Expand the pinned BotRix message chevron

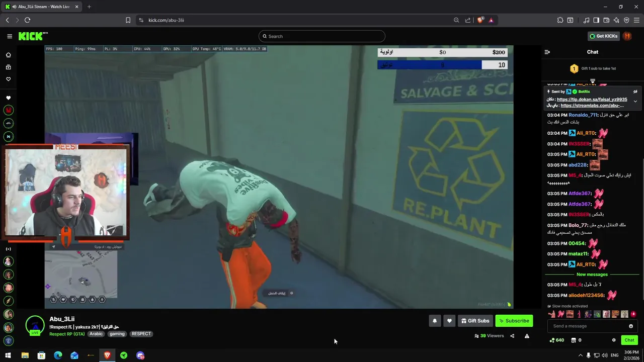(635, 101)
